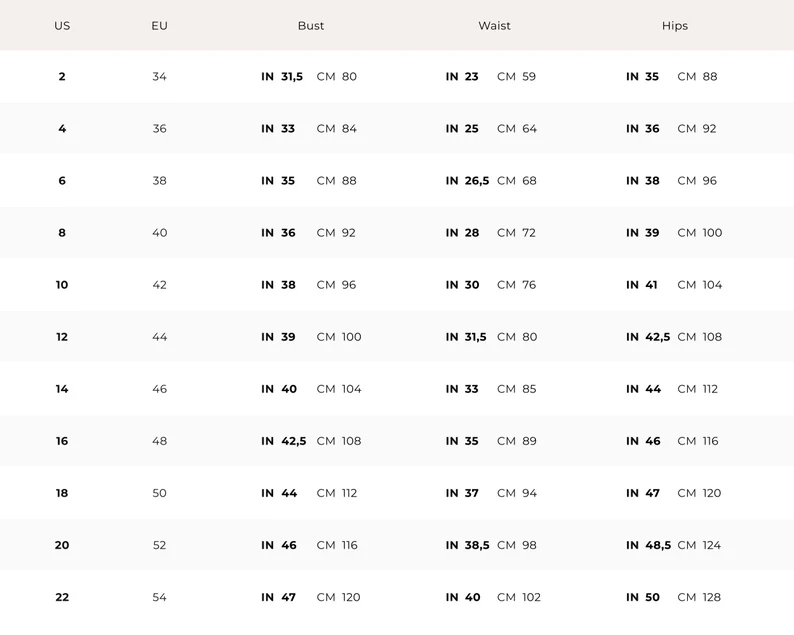Select waist CM 102 value
The height and width of the screenshot is (635, 794).
point(519,597)
